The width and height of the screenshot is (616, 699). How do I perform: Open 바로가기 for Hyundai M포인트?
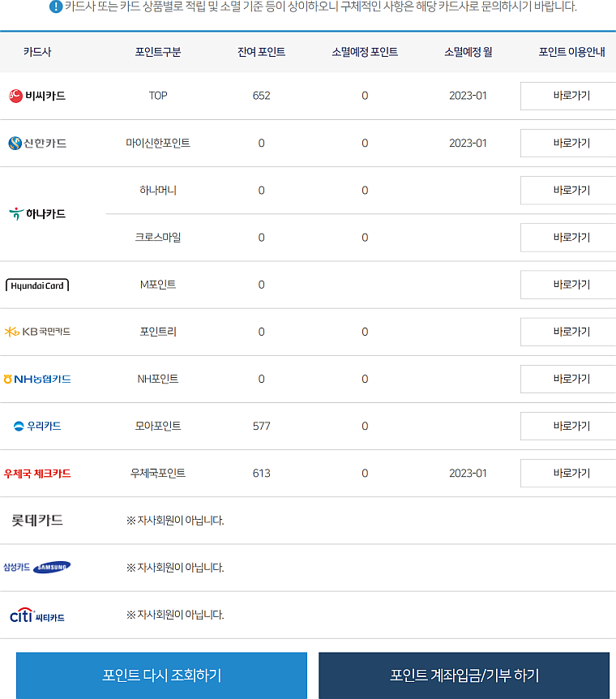[x=571, y=284]
